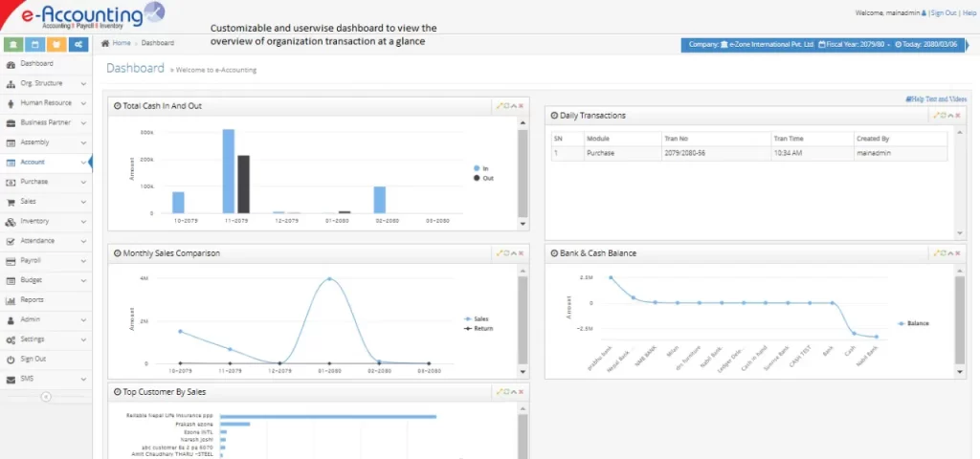Click the light blue calendar shortcut button
Viewport: 980px width, 459px height.
coord(35,44)
